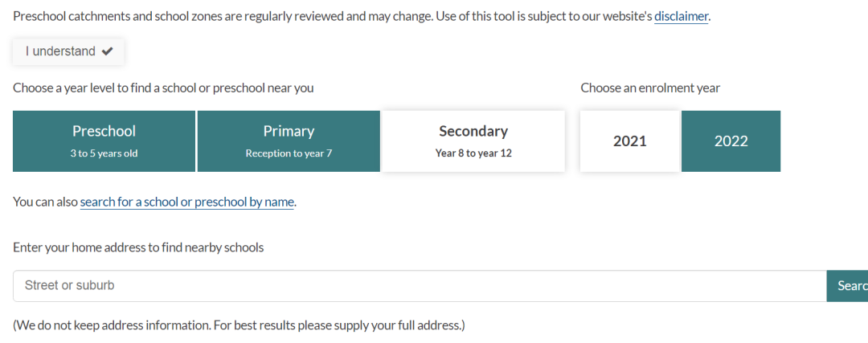Click the 'Choose an enrolment year' label
This screenshot has width=868, height=343.
click(x=650, y=88)
